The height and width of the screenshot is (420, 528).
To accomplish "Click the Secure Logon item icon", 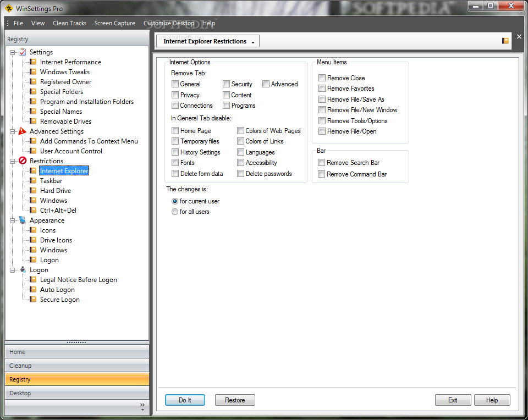I will (x=33, y=299).
